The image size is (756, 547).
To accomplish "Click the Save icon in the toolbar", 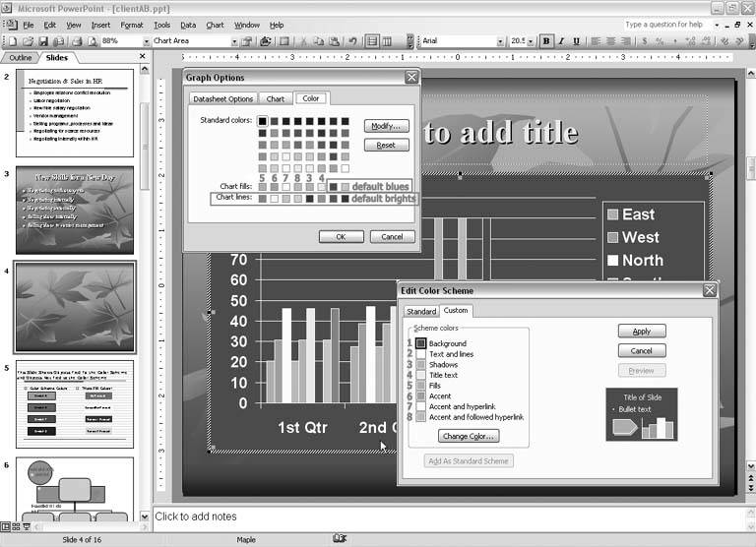I will tap(44, 41).
